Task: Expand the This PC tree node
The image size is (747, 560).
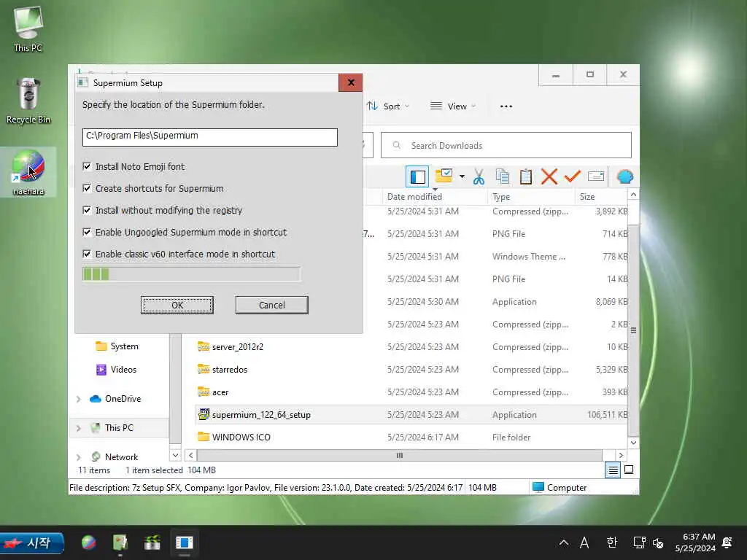Action: 79,428
